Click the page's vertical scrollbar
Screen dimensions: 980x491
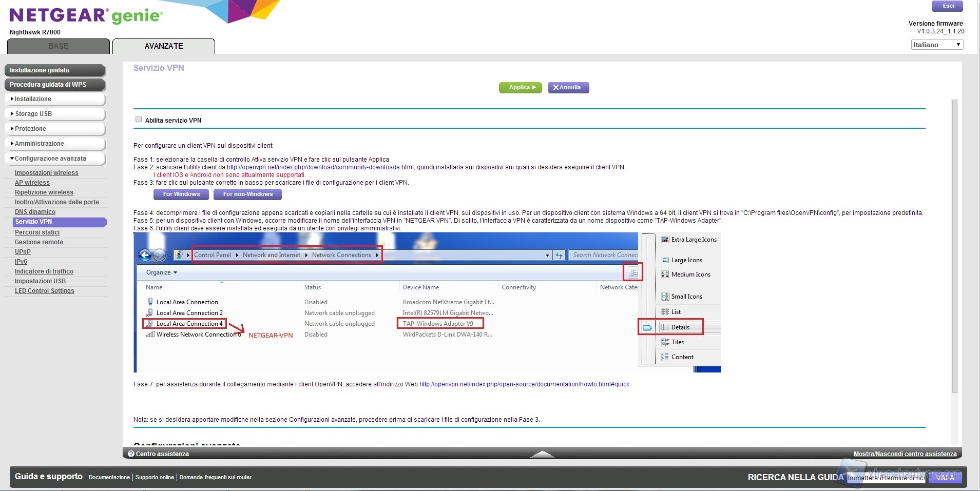point(954,246)
